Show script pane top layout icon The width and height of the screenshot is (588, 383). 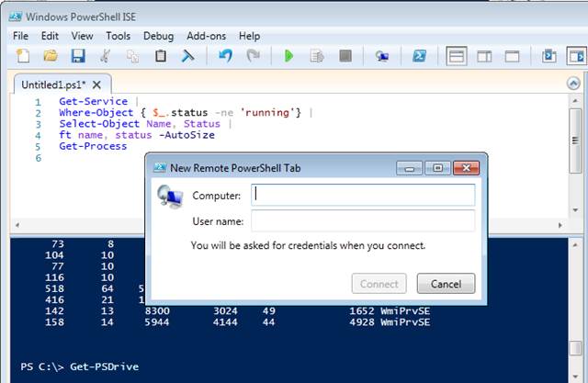point(457,56)
